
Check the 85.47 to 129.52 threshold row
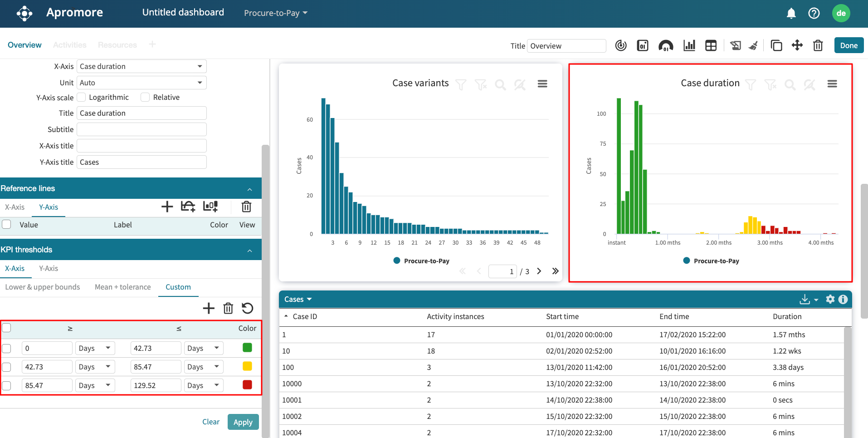[x=7, y=386]
